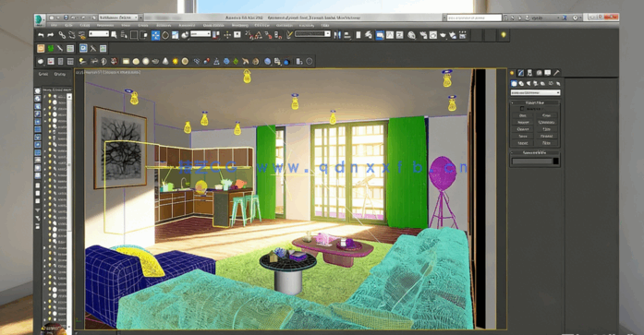The image size is (644, 335).
Task: Click the search field in title bar
Action: point(474,18)
